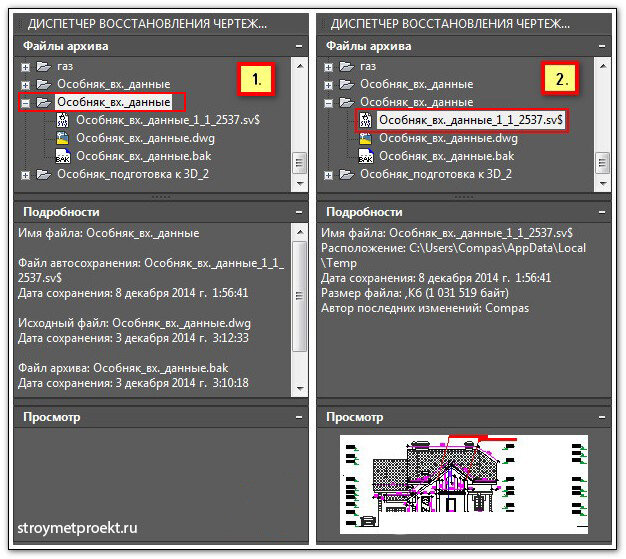The image size is (626, 559).
Task: Collapse Файлы архива section in left panel
Action: [x=299, y=46]
